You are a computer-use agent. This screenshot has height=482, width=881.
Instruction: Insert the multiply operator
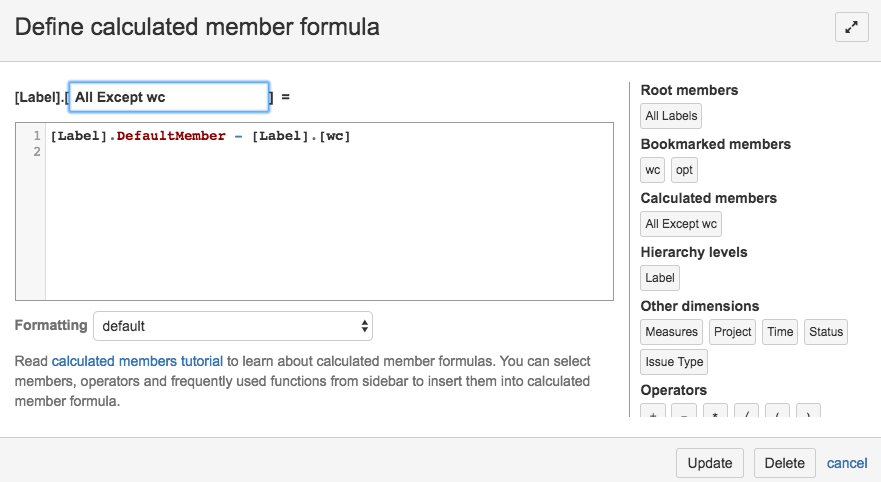click(716, 412)
